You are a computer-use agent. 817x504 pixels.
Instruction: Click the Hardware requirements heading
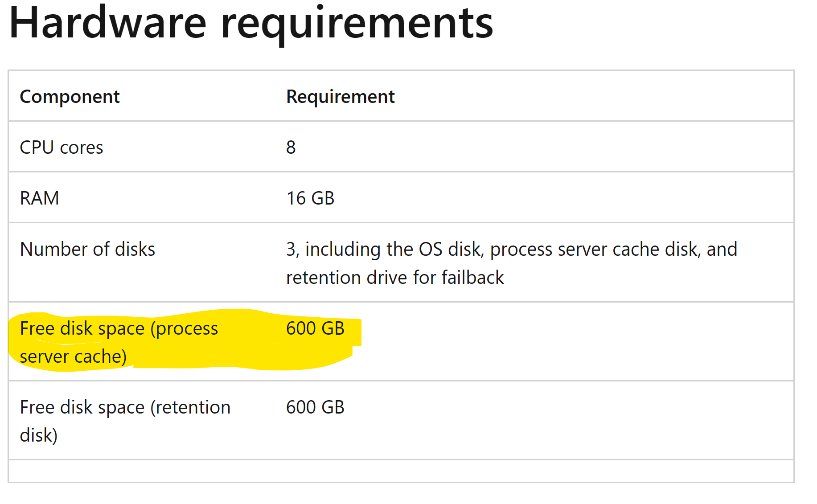251,23
